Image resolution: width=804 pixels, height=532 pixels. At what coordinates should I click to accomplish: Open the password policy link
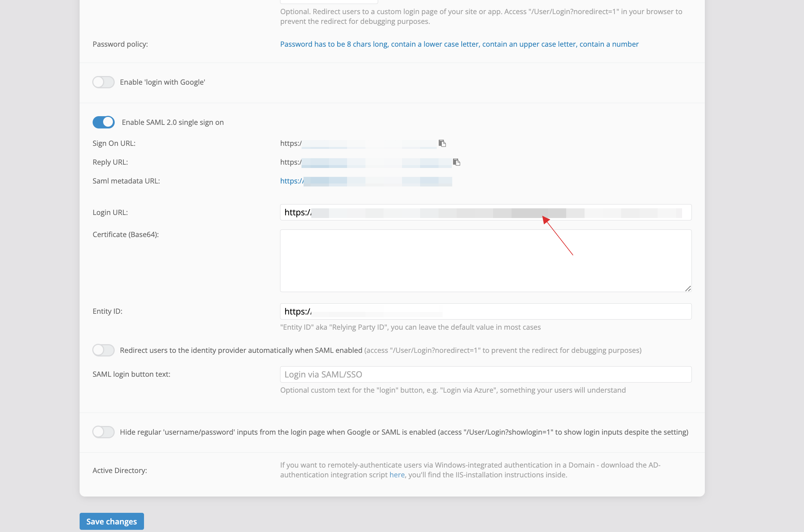click(x=459, y=44)
